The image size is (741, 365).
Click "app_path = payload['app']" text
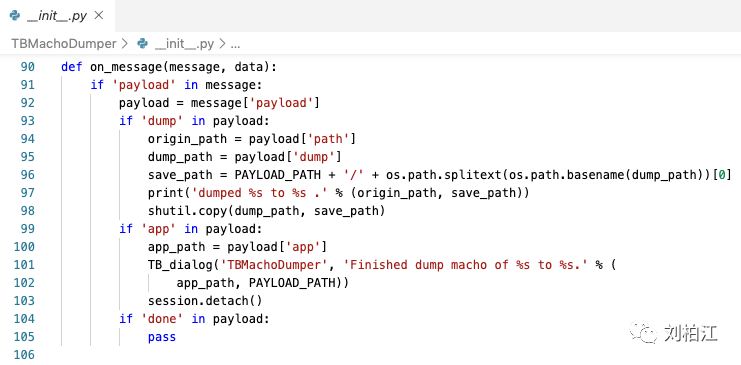(x=238, y=247)
